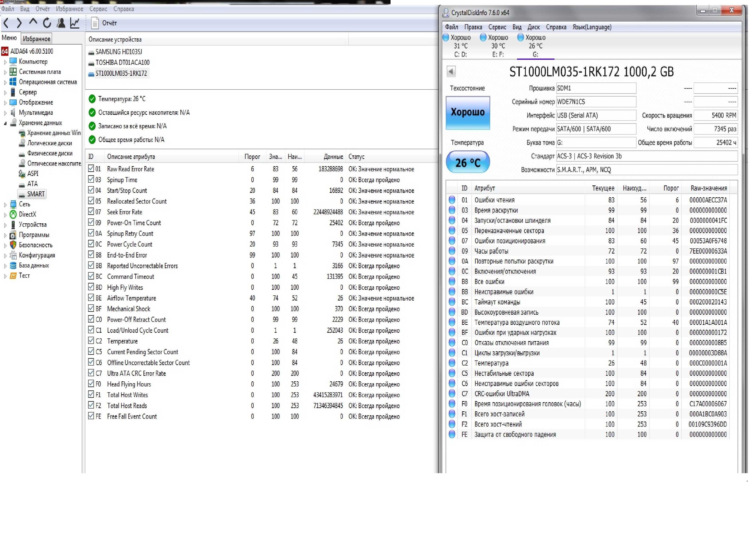Uncheck the C5 Current Pending Sector Count checkbox

(x=91, y=351)
